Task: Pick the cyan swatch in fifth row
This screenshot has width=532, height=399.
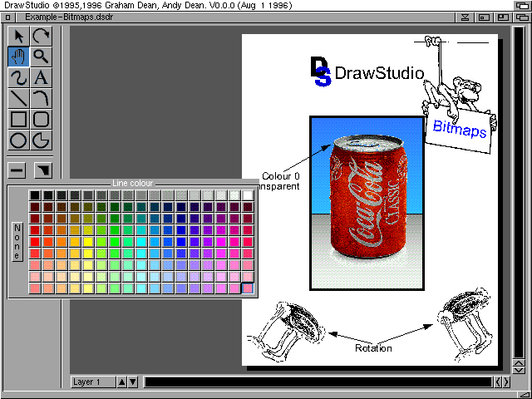Action: pyautogui.click(x=141, y=242)
